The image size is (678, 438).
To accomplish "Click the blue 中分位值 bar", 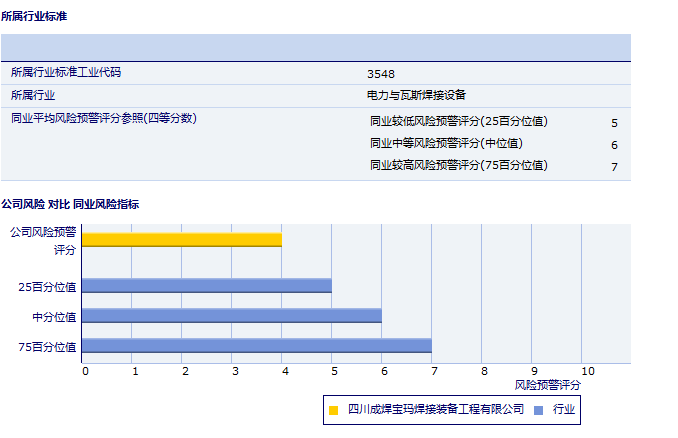I will [231, 315].
